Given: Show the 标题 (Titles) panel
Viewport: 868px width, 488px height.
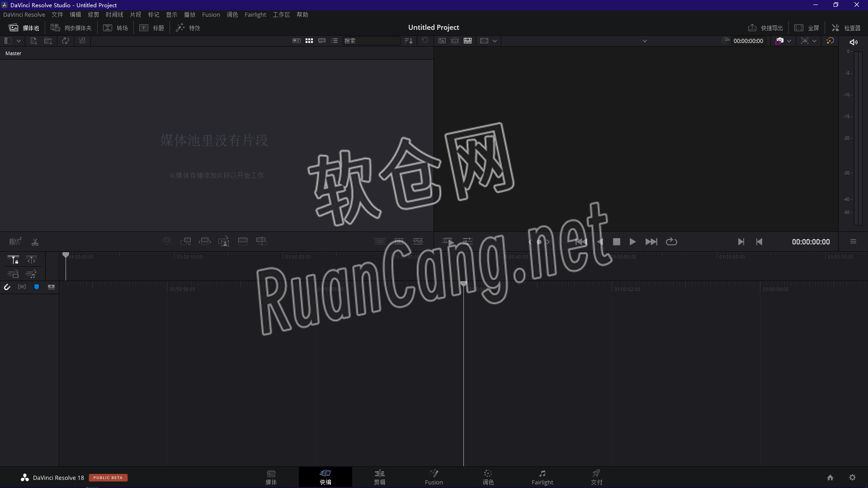Looking at the screenshot, I should tap(152, 28).
